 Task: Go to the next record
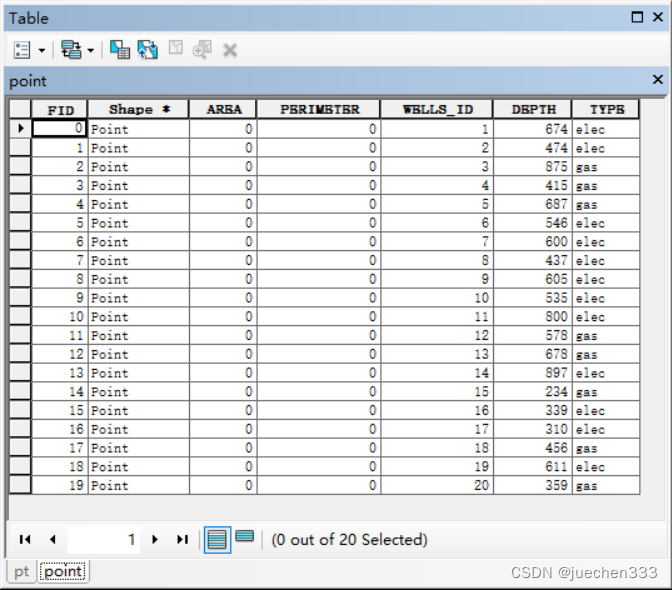(155, 539)
